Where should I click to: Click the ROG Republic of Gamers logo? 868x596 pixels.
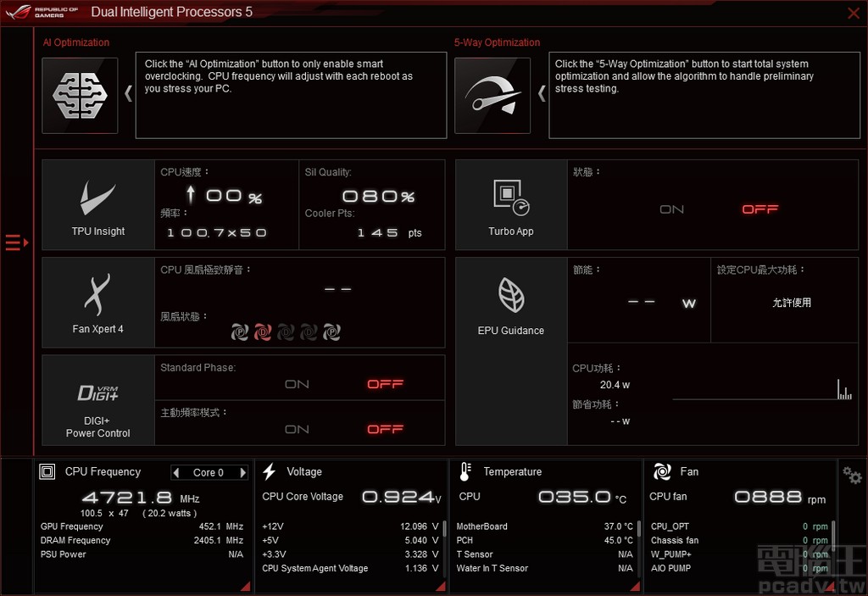(x=42, y=12)
